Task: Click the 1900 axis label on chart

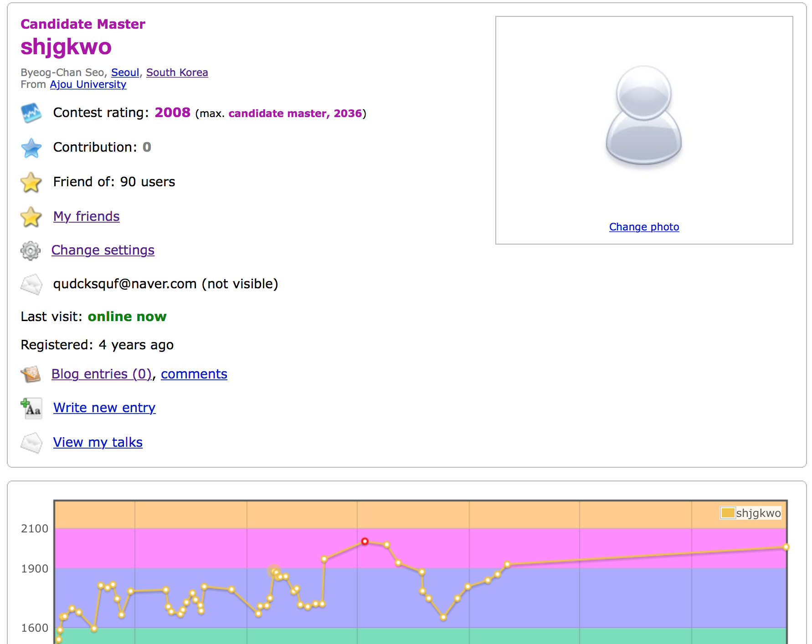Action: [x=35, y=569]
